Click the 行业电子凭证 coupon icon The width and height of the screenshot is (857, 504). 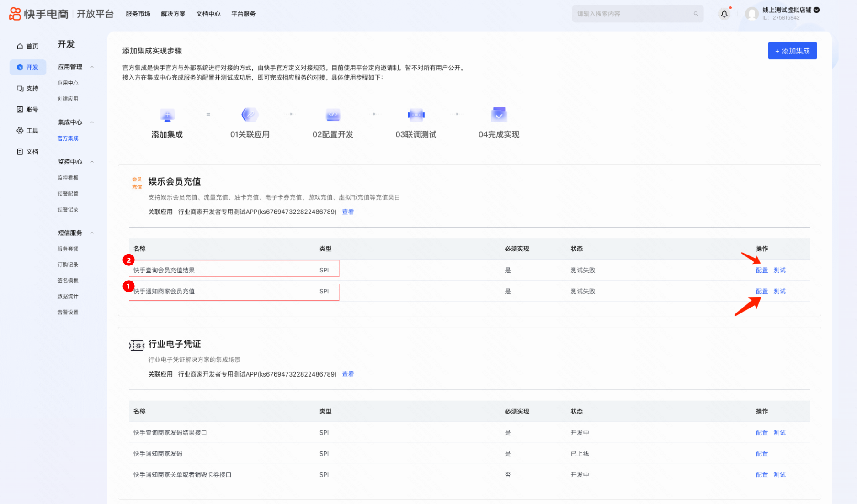pos(137,345)
